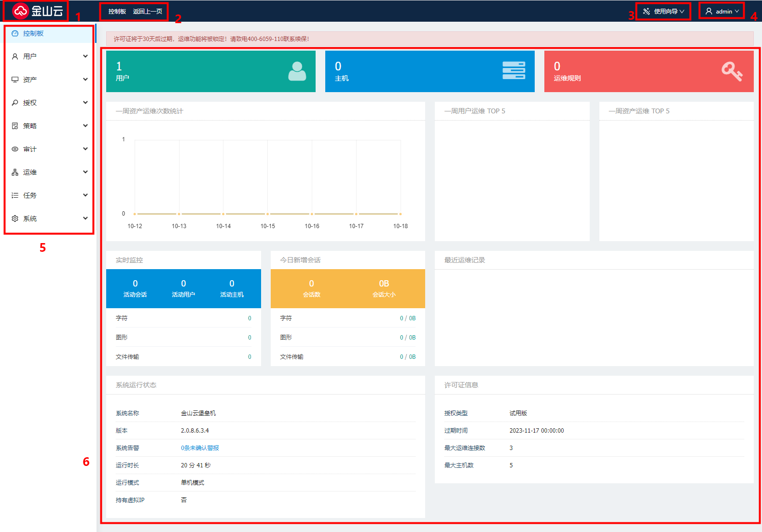Click the 10-15 data point on chart
762x532 pixels.
coord(267,214)
